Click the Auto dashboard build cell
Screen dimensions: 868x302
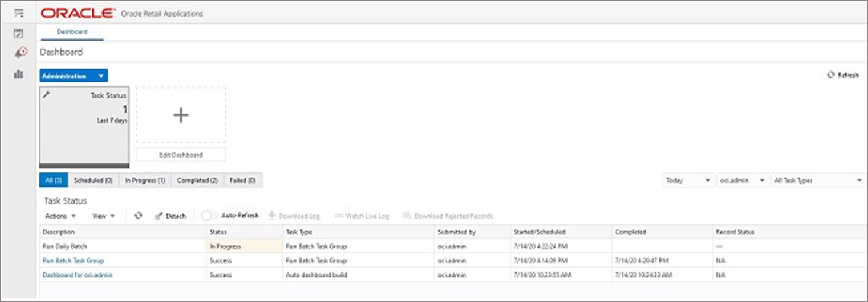[x=358, y=275]
